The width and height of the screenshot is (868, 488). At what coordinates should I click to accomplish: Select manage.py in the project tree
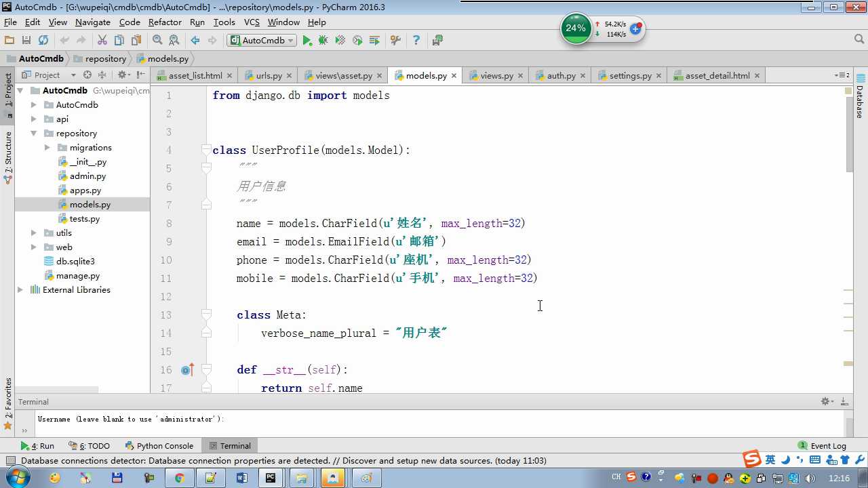(77, 276)
